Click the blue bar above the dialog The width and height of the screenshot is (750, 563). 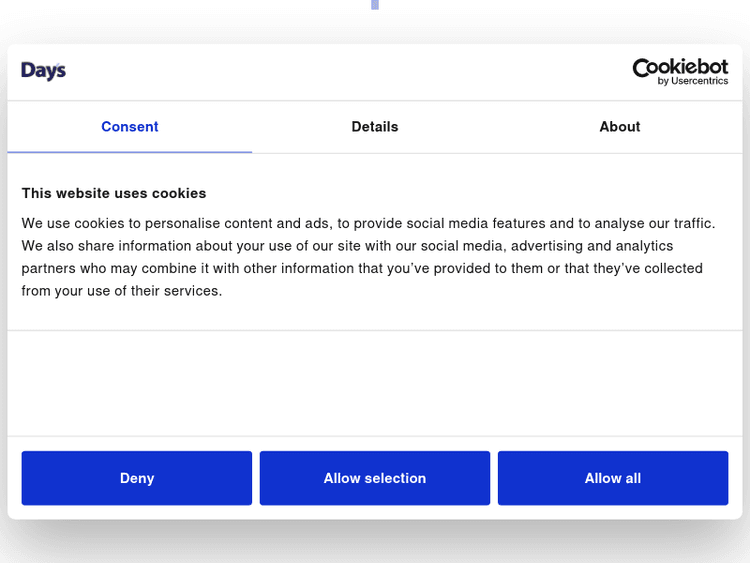click(x=375, y=5)
